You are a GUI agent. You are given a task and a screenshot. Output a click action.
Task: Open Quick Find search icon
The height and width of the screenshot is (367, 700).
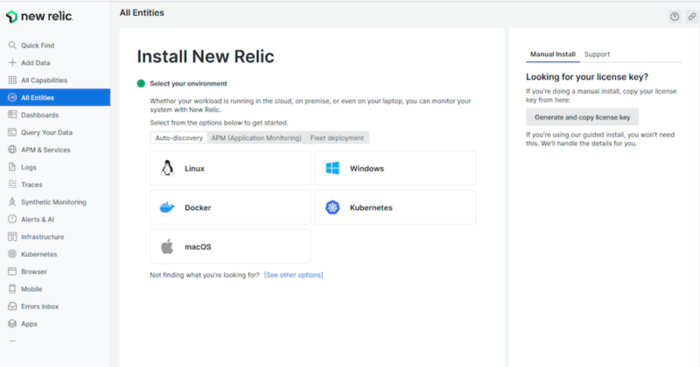[12, 45]
